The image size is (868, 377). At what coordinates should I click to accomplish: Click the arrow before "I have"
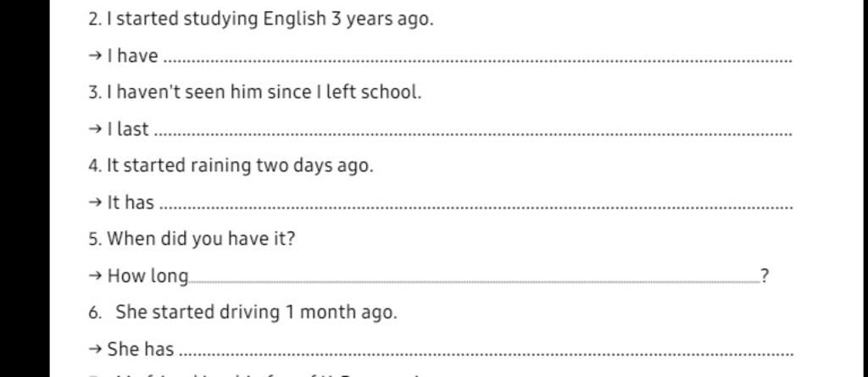click(95, 56)
